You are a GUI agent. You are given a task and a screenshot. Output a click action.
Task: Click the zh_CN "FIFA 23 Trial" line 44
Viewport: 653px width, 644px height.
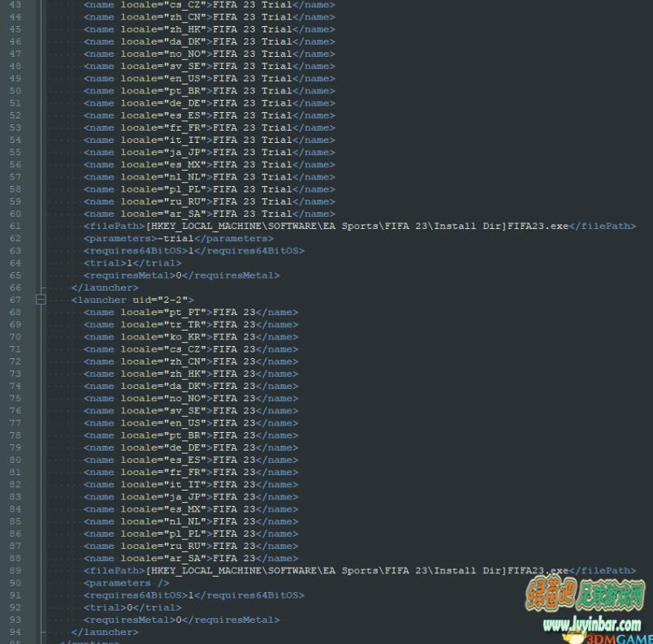[x=210, y=17]
